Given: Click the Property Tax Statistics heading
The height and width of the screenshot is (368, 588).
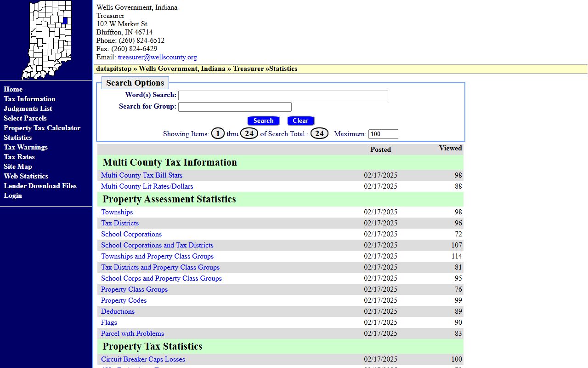Looking at the screenshot, I should [x=152, y=346].
